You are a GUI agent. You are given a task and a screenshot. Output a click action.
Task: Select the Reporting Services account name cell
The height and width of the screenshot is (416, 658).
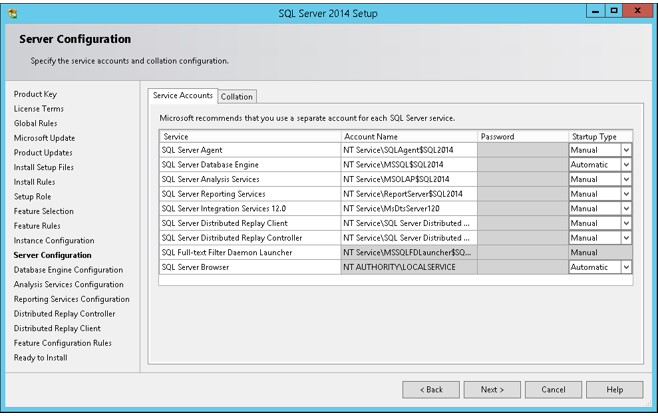pyautogui.click(x=409, y=194)
